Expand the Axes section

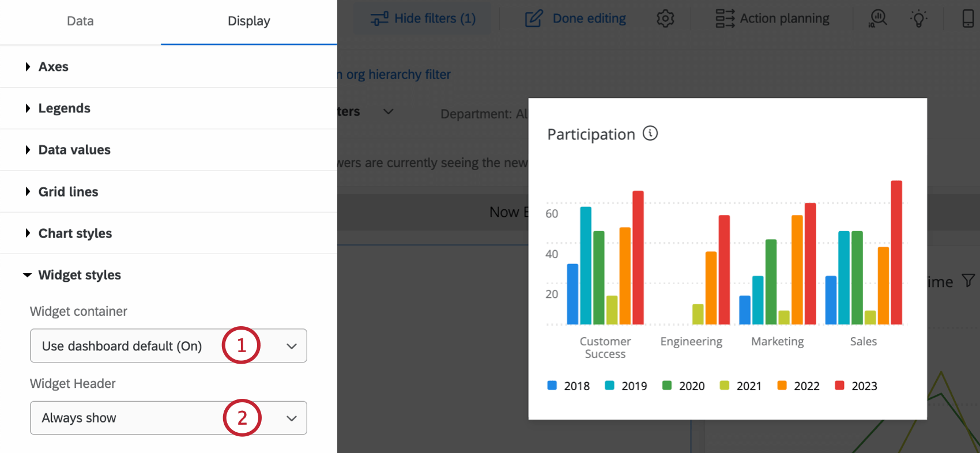pos(54,67)
